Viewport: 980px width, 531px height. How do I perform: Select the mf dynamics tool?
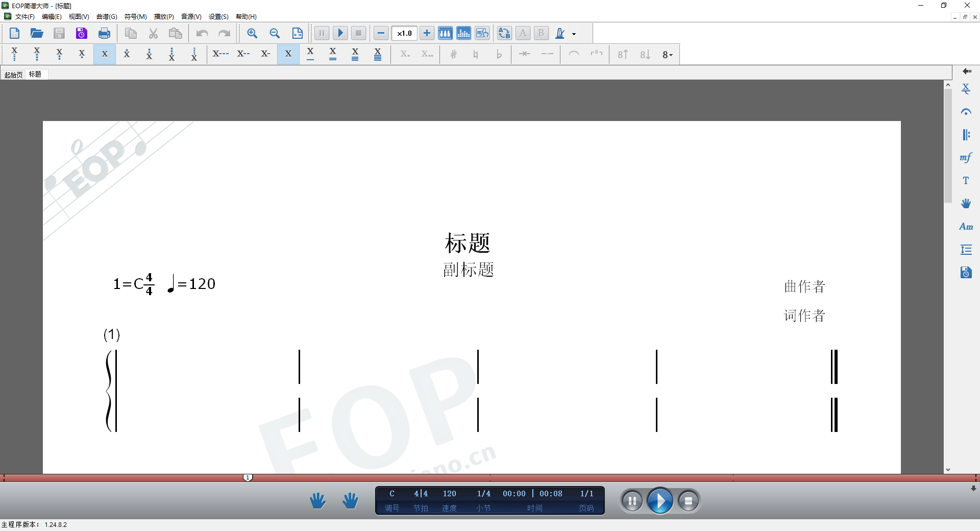tap(966, 157)
